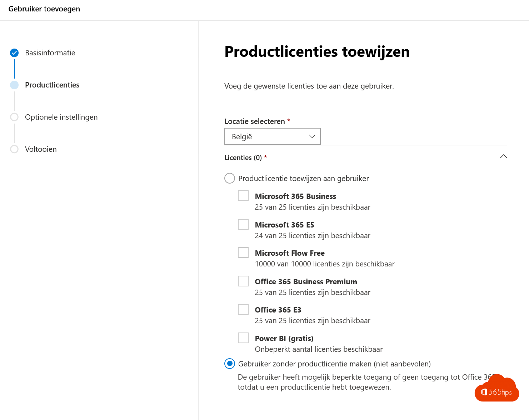Enable the Power BI (gratis) checkbox
Viewport: 529px width, 420px height.
243,338
